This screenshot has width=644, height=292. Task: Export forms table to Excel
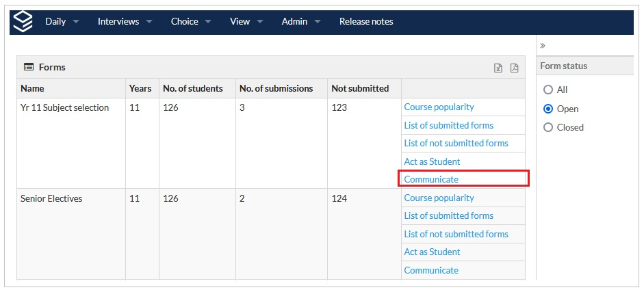(x=498, y=68)
